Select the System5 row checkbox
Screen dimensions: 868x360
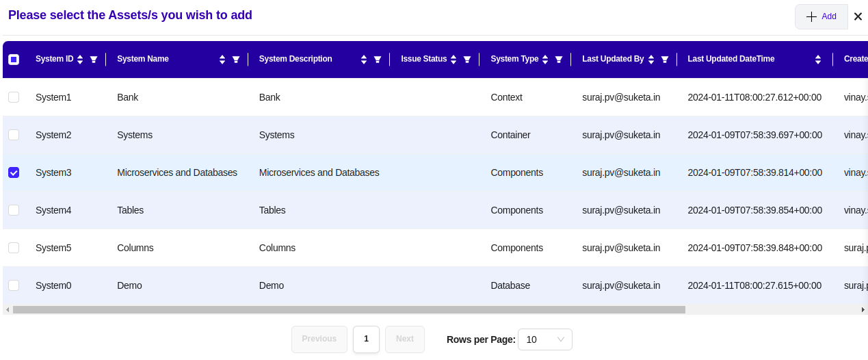coord(14,248)
